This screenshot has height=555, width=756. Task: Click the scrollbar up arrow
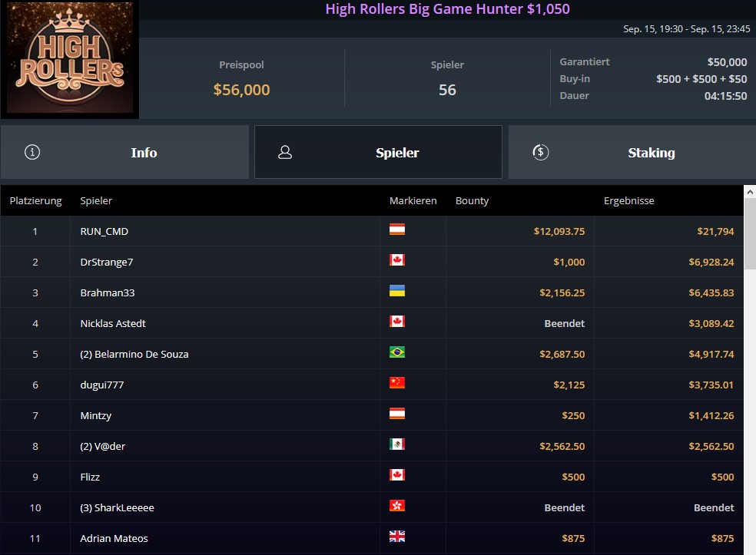tap(750, 192)
